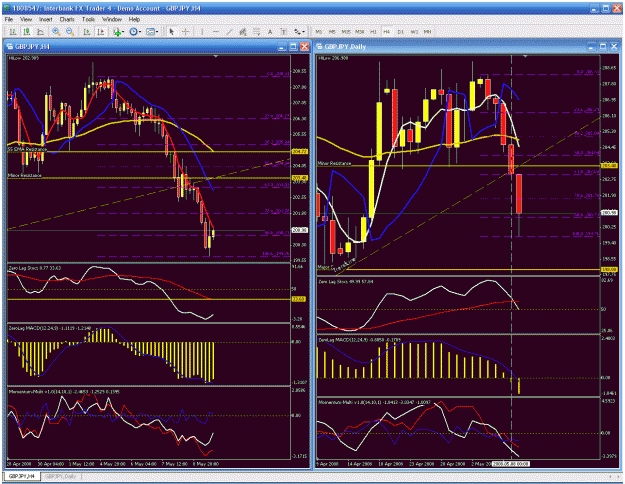
Task: Select the '55 EMA Resistance' label on H4 chart
Action: pyautogui.click(x=27, y=149)
